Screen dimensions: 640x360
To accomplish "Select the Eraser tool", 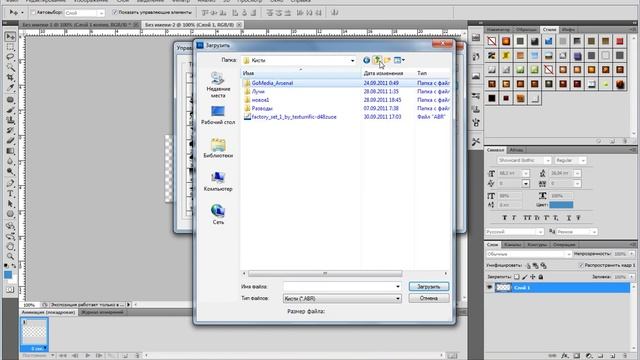I will [10, 140].
